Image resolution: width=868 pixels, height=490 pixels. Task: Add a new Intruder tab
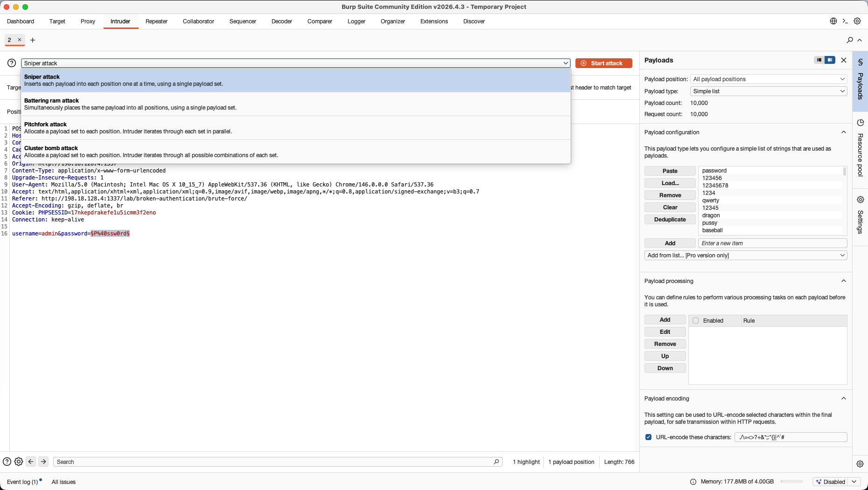(x=33, y=40)
